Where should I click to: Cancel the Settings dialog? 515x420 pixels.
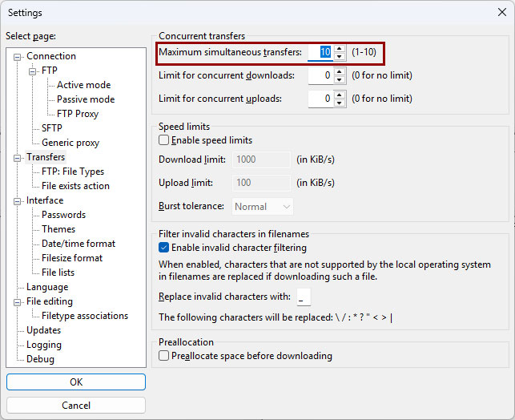(76, 406)
